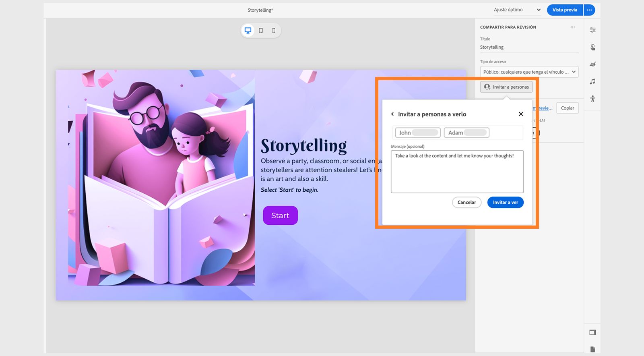
Task: Select the father and daughter book illustration
Action: (x=161, y=178)
